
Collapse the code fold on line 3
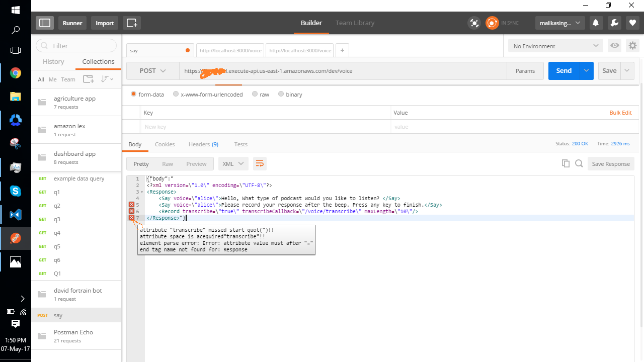[x=142, y=192]
